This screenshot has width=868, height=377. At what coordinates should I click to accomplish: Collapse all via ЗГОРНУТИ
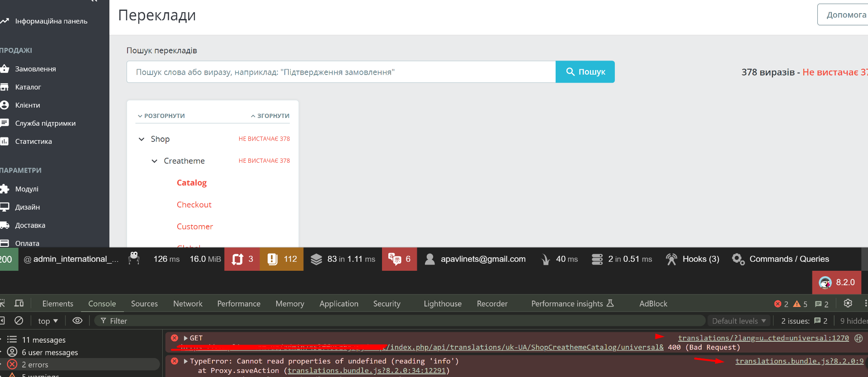click(270, 116)
